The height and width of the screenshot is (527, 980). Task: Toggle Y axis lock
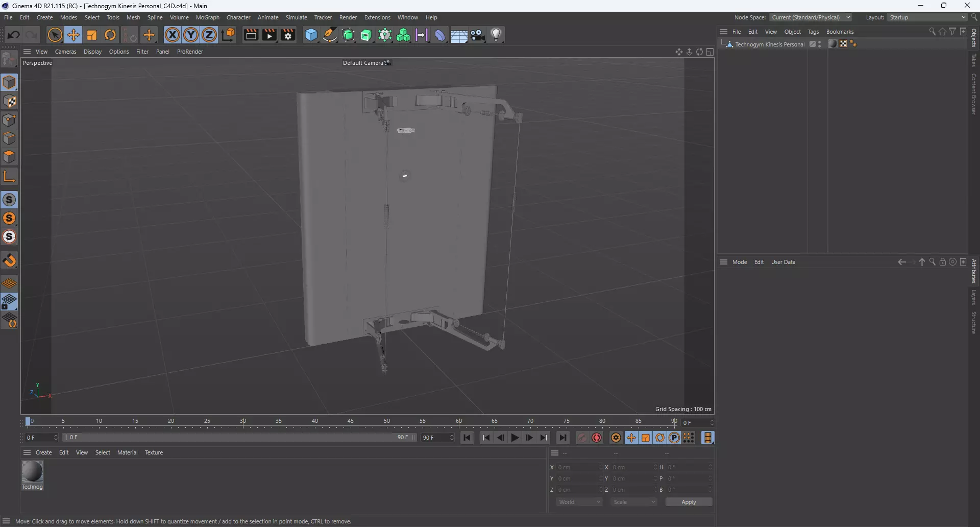pyautogui.click(x=191, y=35)
